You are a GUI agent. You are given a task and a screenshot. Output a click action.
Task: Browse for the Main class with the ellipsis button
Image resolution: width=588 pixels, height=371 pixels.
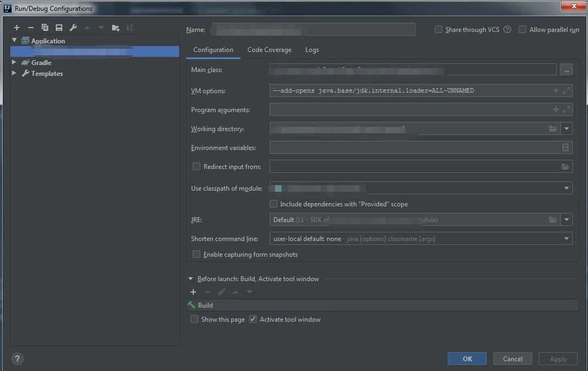point(566,70)
